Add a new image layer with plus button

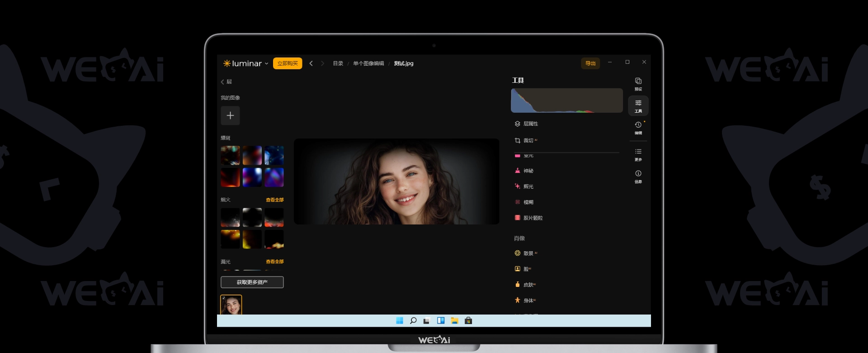[230, 115]
